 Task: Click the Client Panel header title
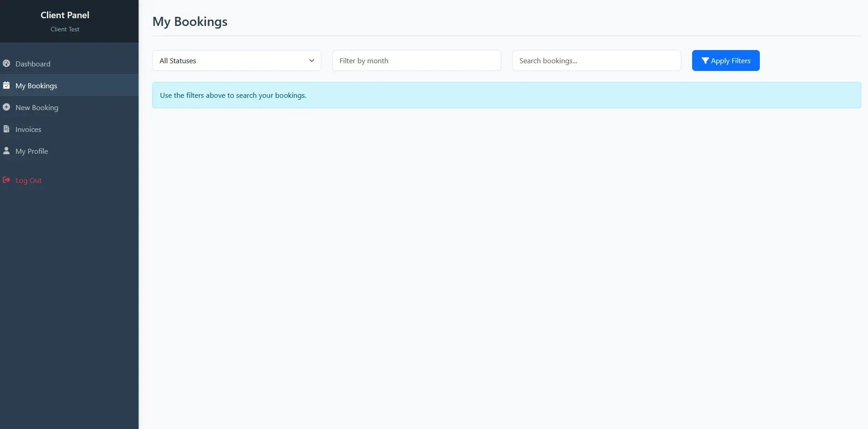65,15
